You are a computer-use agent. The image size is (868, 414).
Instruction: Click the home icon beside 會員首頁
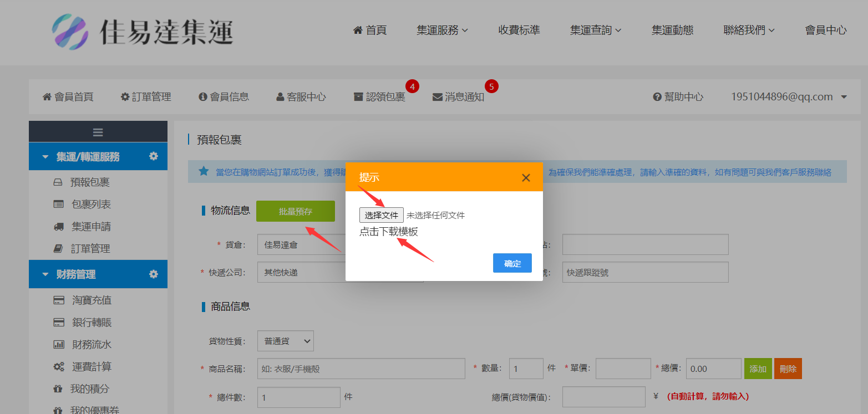click(47, 97)
